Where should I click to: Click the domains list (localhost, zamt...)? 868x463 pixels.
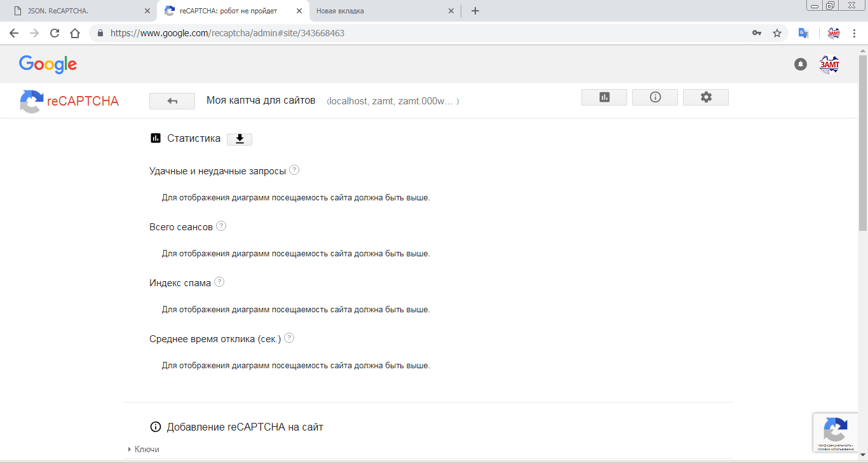(x=393, y=102)
